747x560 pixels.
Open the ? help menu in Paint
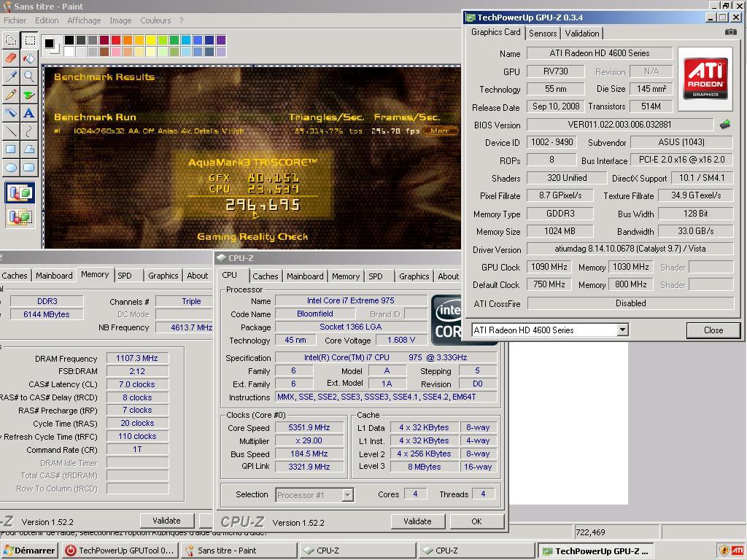coord(182,20)
